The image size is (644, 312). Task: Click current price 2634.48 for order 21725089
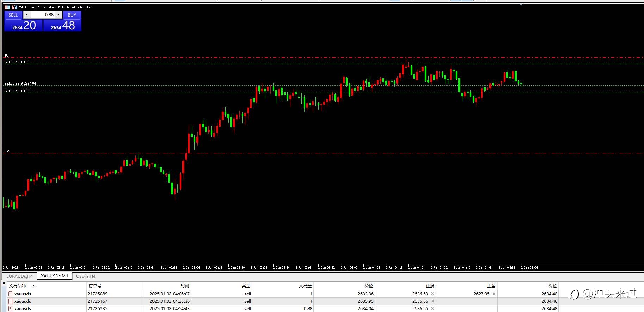(x=549, y=294)
